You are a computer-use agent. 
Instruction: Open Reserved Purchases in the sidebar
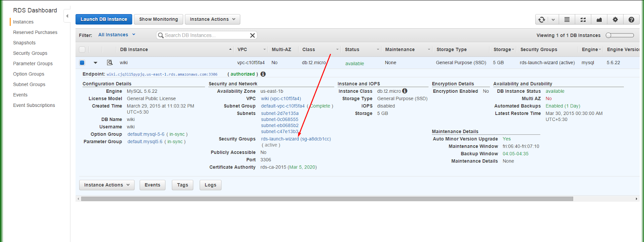pos(35,32)
